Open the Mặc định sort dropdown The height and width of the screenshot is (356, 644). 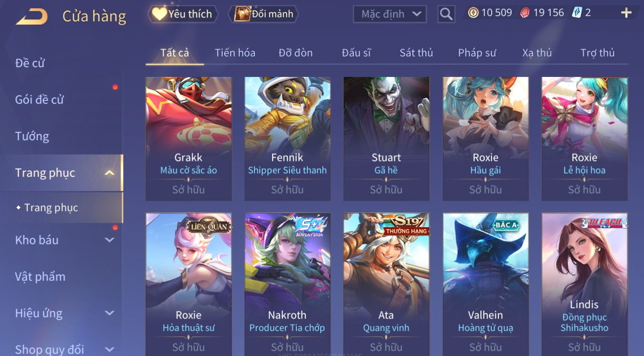coord(390,14)
